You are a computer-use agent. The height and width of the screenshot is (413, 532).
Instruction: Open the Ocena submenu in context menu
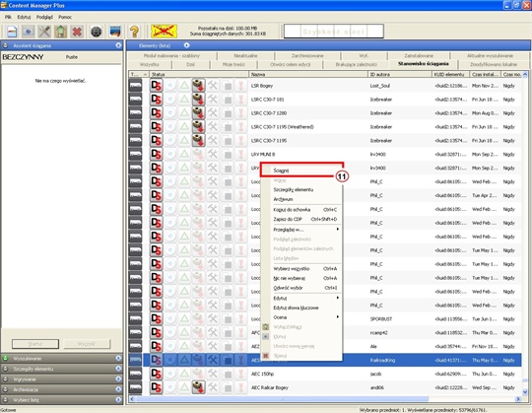coord(301,317)
